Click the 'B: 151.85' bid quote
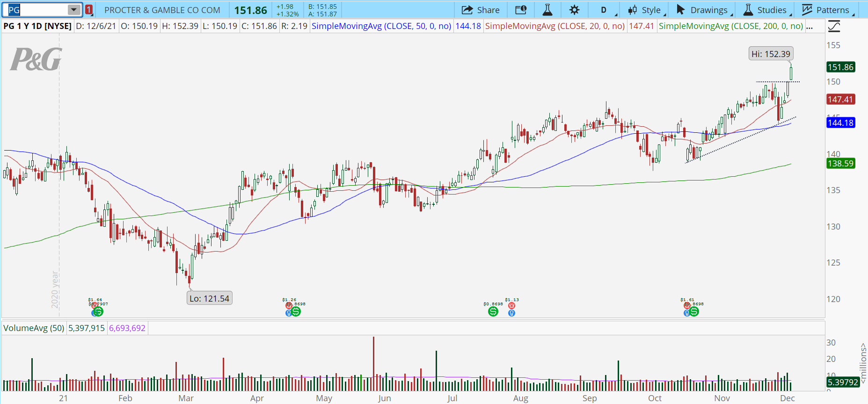 pos(322,7)
